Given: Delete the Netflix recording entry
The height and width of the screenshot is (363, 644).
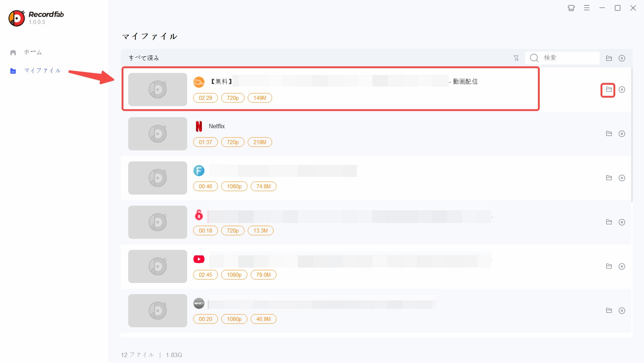Looking at the screenshot, I should coord(622,134).
